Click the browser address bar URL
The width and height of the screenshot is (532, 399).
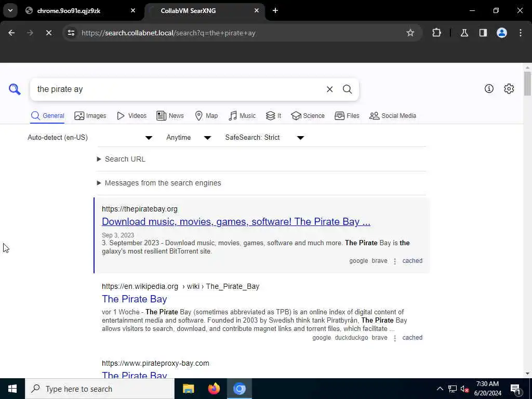tap(168, 33)
